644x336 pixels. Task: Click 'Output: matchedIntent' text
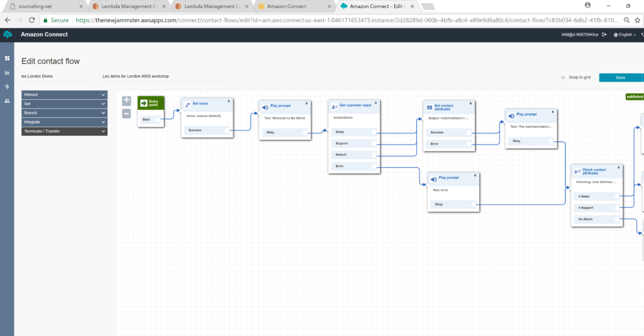pos(448,118)
